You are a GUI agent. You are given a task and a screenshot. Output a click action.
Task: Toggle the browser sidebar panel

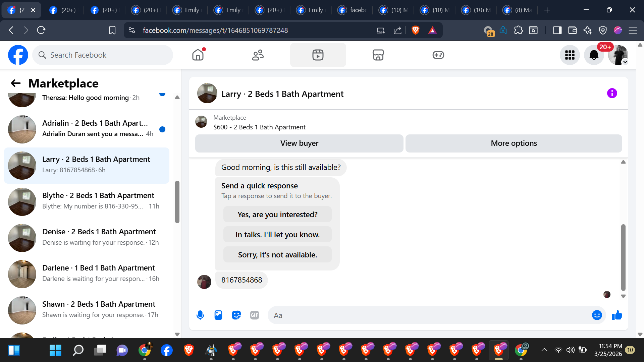557,30
